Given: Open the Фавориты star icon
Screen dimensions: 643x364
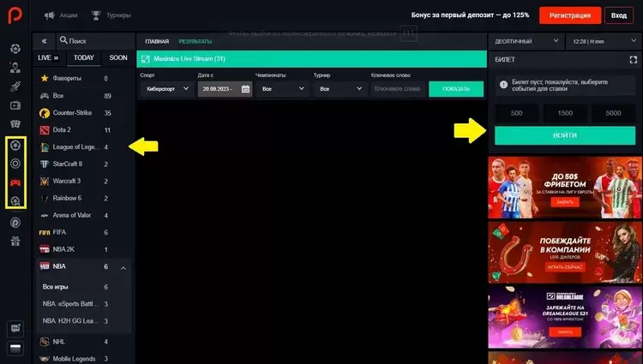Looking at the screenshot, I should 45,78.
